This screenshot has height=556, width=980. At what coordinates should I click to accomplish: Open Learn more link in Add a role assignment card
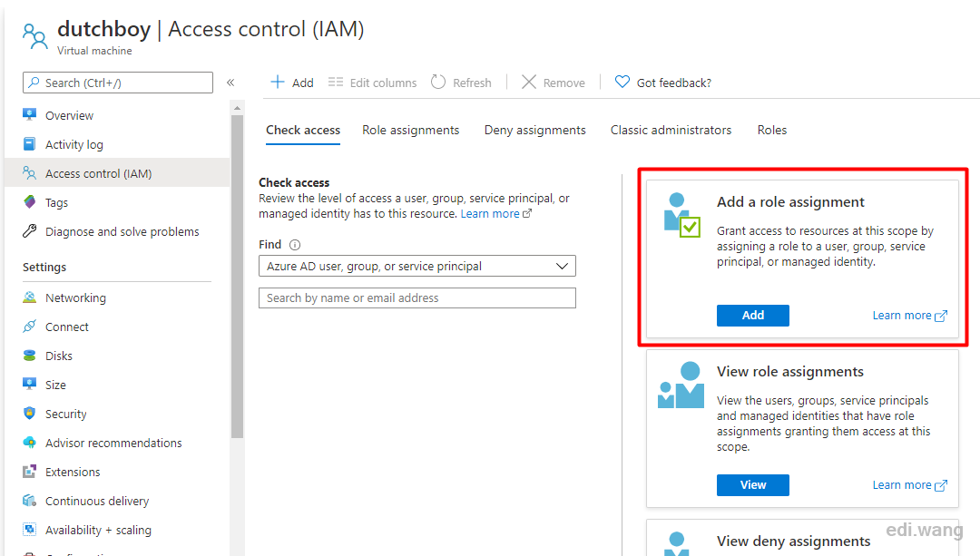click(x=909, y=316)
